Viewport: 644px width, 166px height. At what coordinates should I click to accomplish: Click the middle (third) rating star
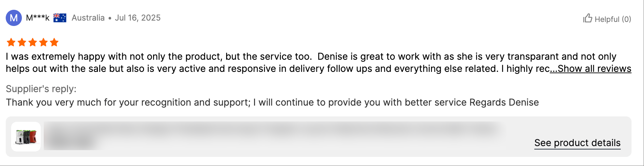tap(33, 42)
